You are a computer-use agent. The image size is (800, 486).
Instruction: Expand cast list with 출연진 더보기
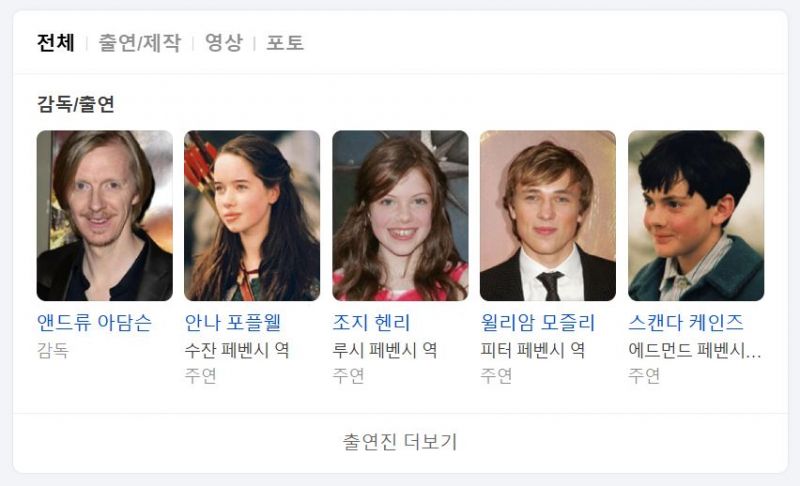point(400,442)
